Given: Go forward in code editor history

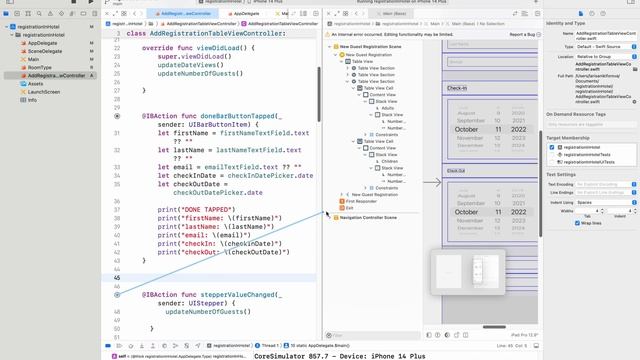Looking at the screenshot, I should (x=142, y=13).
